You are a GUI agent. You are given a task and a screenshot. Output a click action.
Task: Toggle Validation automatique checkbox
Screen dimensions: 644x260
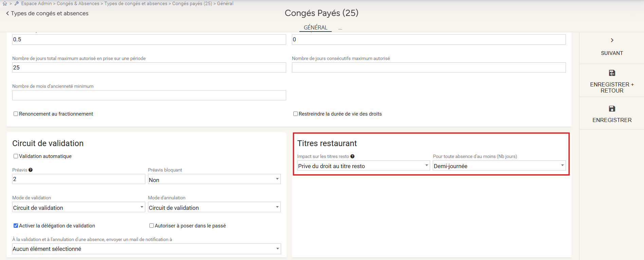coord(16,156)
